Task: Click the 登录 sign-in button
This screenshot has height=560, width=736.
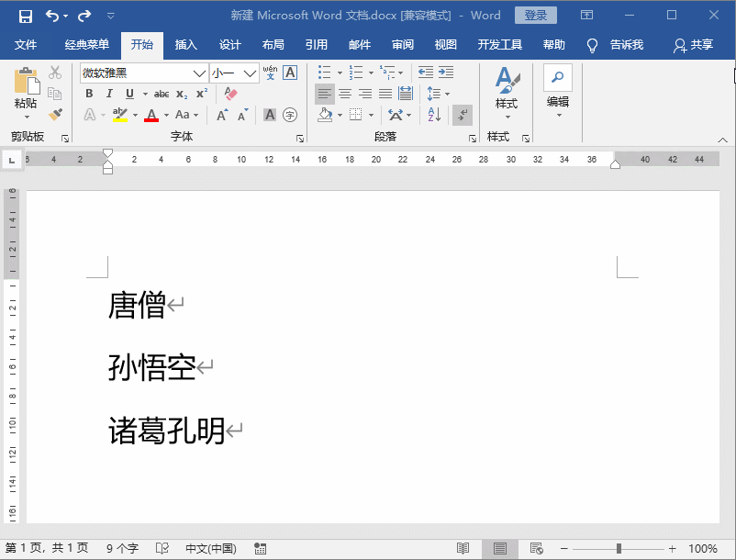Action: [536, 16]
